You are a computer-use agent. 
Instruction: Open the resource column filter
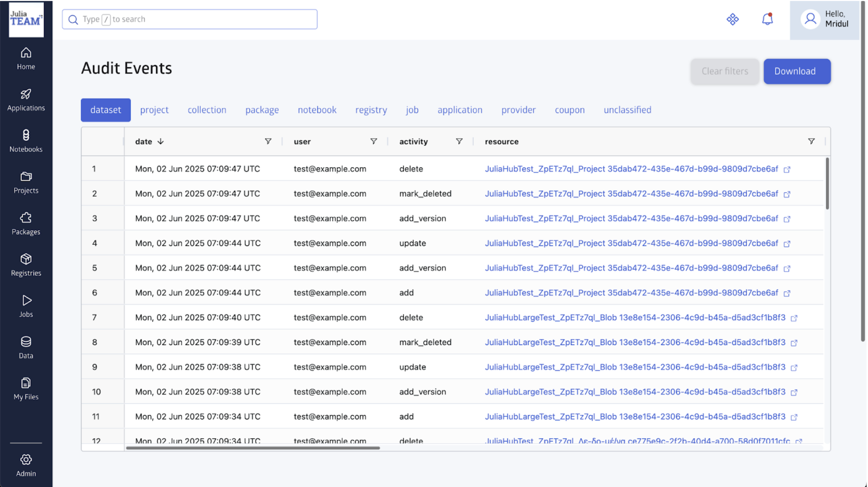pos(811,141)
